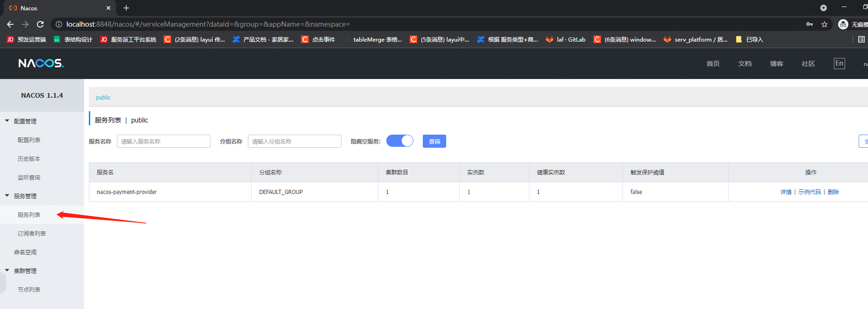Screen dimensions: 868x309
Task: Open the (6条消息) window bookmark
Action: 624,39
